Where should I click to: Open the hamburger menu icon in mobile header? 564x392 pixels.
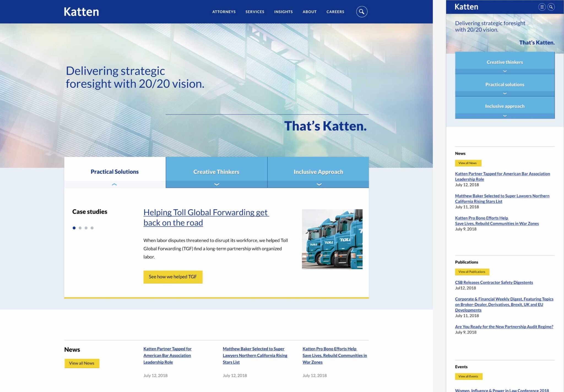542,7
